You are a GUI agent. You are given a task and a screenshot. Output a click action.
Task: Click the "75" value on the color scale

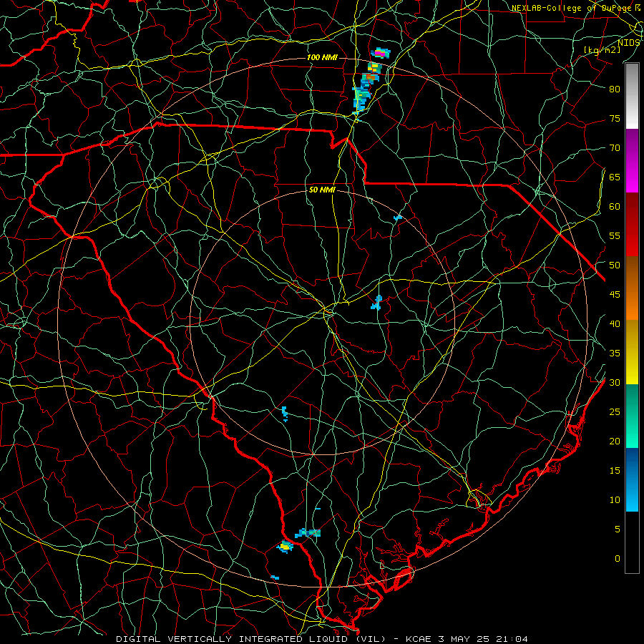coord(615,119)
